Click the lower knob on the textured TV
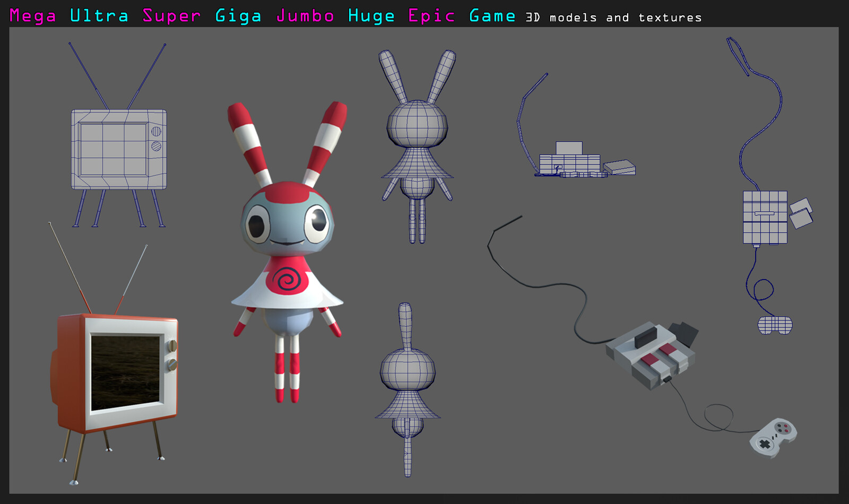This screenshot has width=849, height=504. click(172, 364)
